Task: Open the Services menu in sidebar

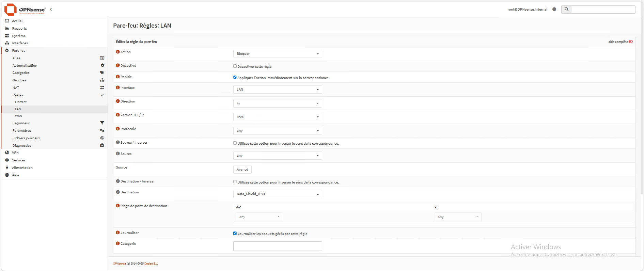Action: 19,160
